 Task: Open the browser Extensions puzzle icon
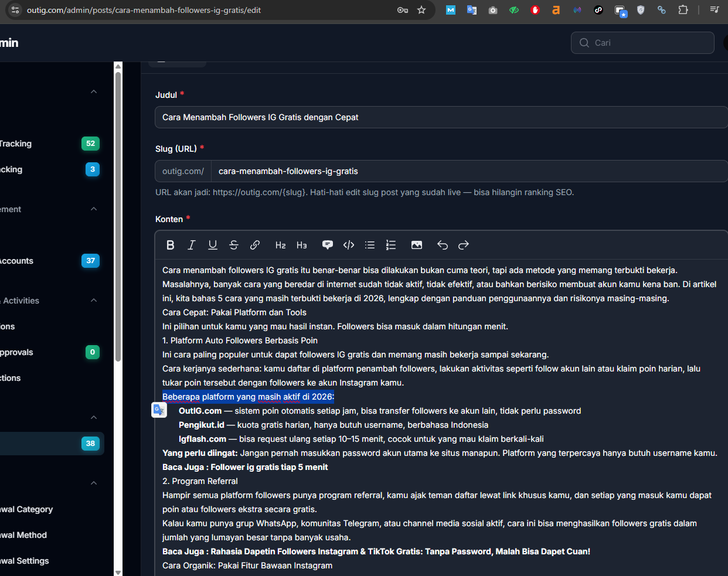(x=683, y=10)
